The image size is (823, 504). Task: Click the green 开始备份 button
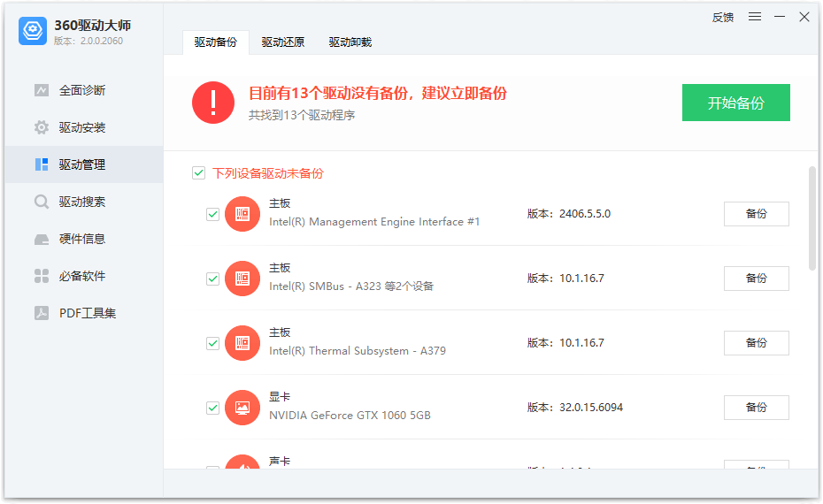[x=736, y=103]
